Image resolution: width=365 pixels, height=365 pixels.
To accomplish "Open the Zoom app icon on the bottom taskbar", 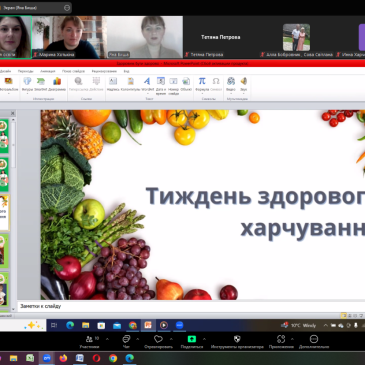I will [46, 358].
